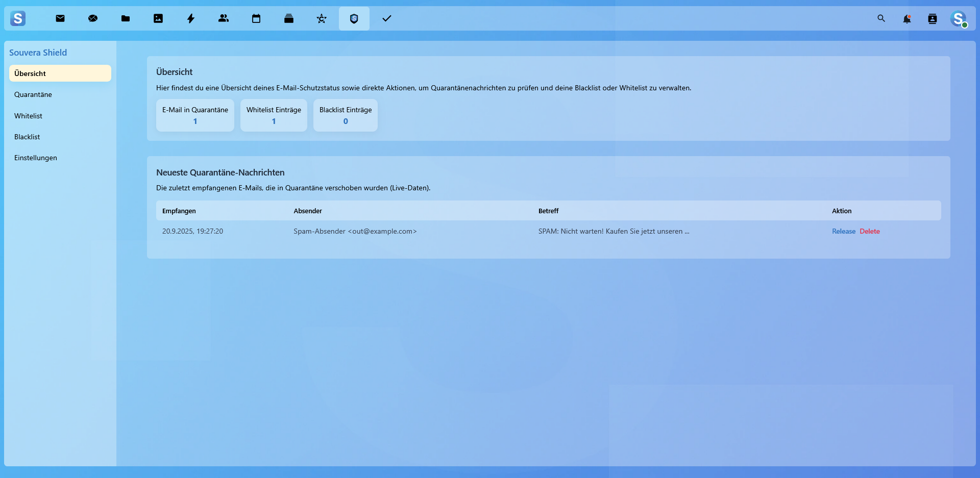
Task: Open Whitelist in sidebar
Action: click(29, 116)
